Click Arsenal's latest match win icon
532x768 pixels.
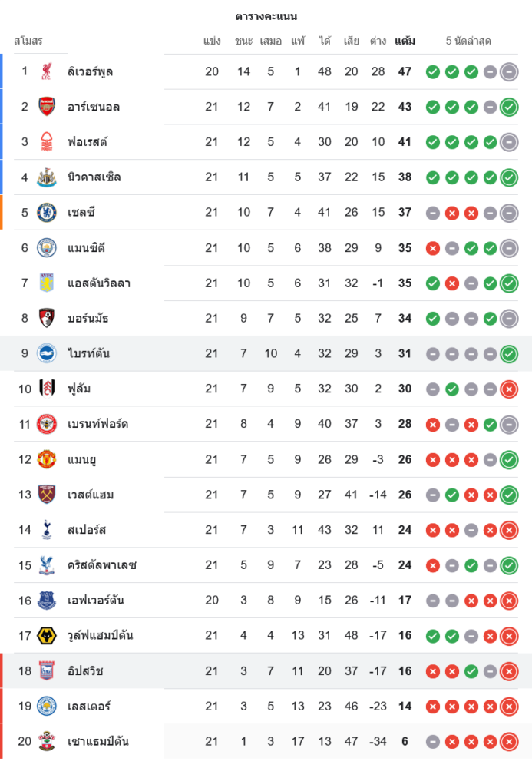point(508,107)
